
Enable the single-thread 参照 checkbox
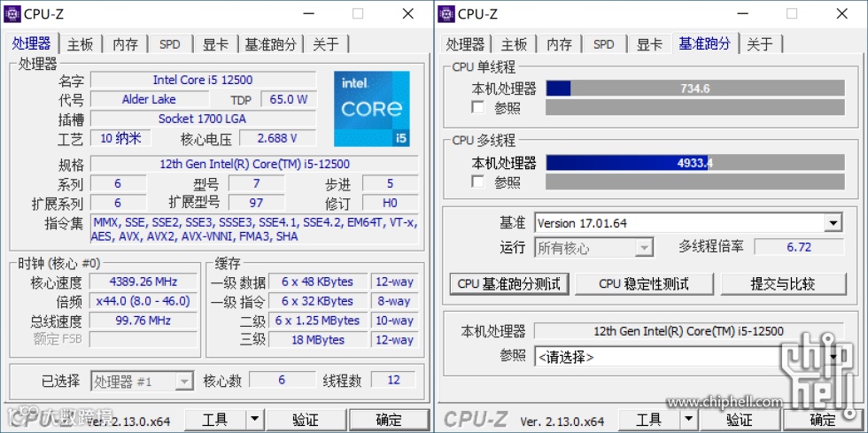477,107
